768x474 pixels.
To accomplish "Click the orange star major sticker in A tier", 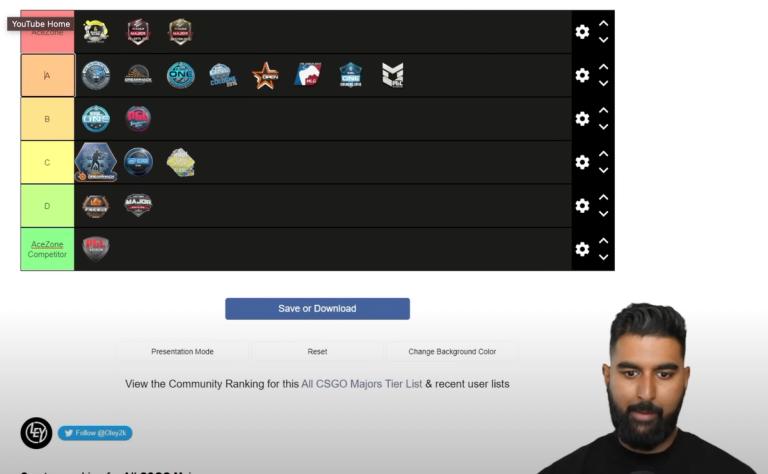I will click(265, 75).
